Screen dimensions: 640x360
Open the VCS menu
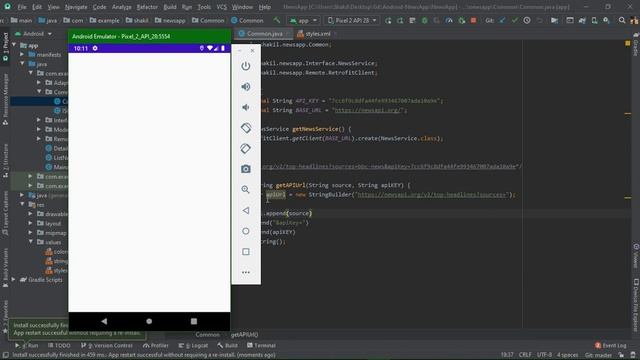point(222,7)
